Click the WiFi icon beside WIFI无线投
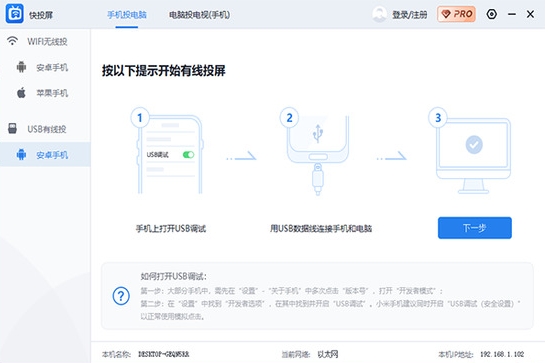 click(12, 41)
